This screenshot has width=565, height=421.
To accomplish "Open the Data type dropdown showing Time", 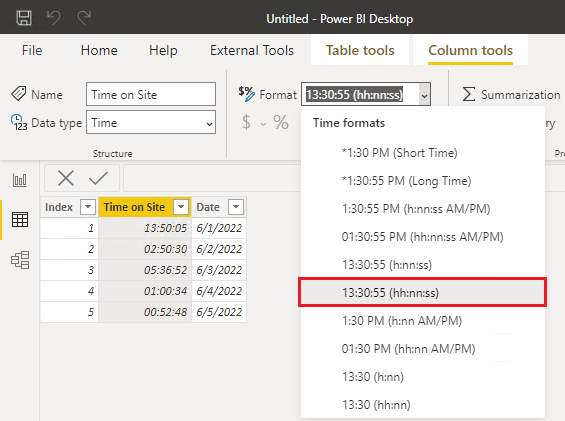I will (151, 123).
